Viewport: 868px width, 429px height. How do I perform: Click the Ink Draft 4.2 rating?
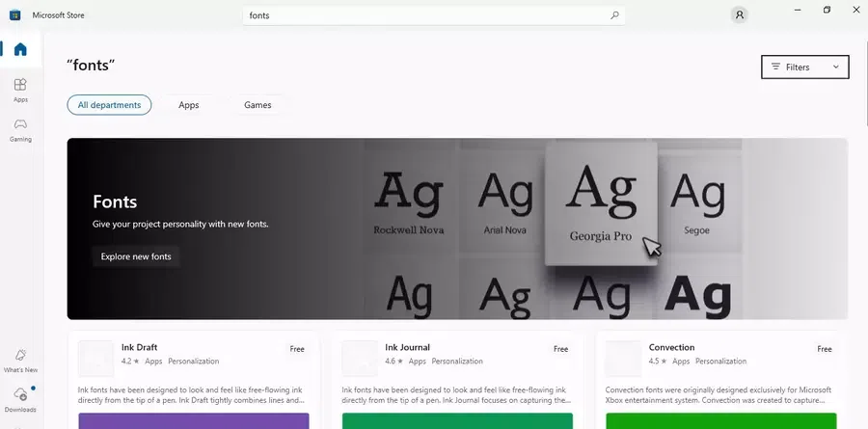[130, 361]
